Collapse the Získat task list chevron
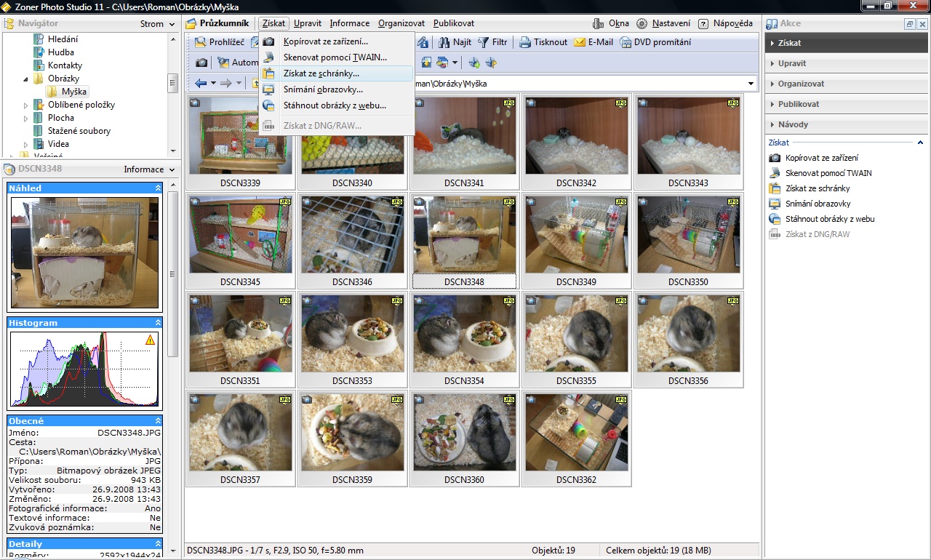This screenshot has width=931, height=560. coord(920,143)
